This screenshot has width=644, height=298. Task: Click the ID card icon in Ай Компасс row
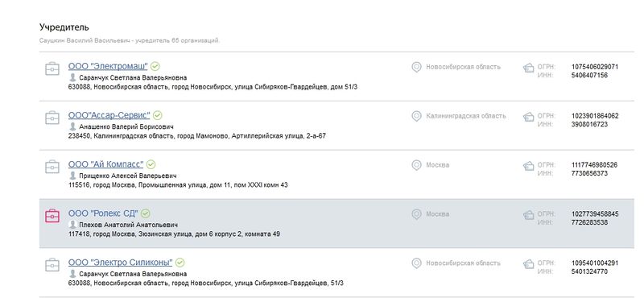coord(529,166)
